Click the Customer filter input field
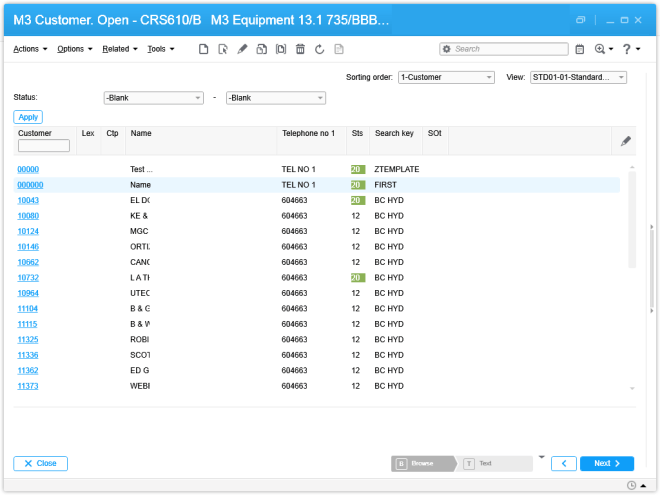 tap(44, 146)
